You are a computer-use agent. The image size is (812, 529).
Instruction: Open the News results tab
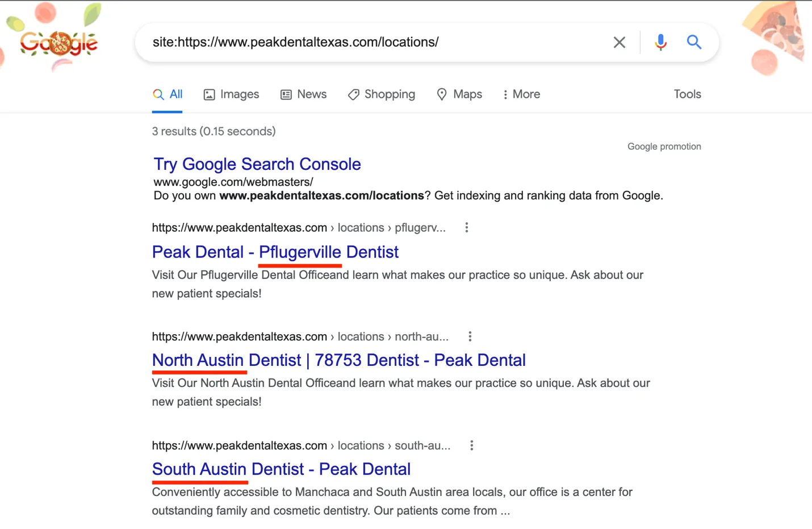[x=304, y=94]
